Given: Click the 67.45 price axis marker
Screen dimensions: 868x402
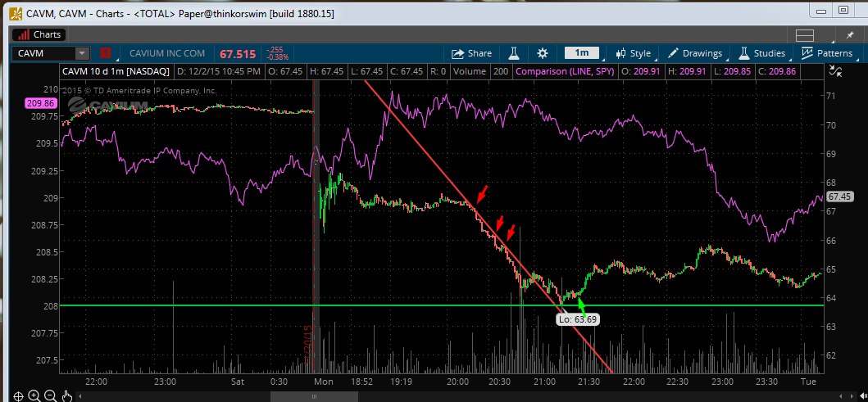Looking at the screenshot, I should 840,196.
